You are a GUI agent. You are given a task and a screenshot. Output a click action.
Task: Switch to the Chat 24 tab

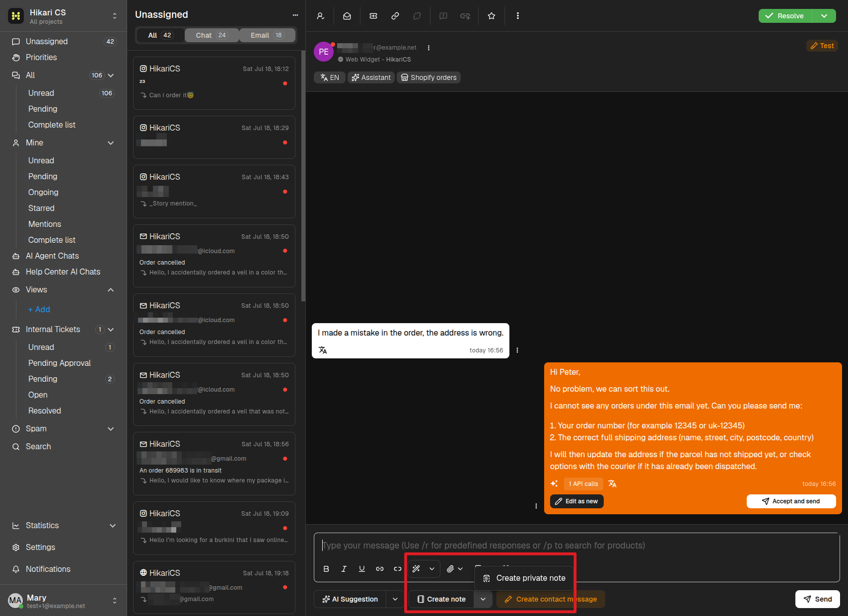tap(212, 35)
